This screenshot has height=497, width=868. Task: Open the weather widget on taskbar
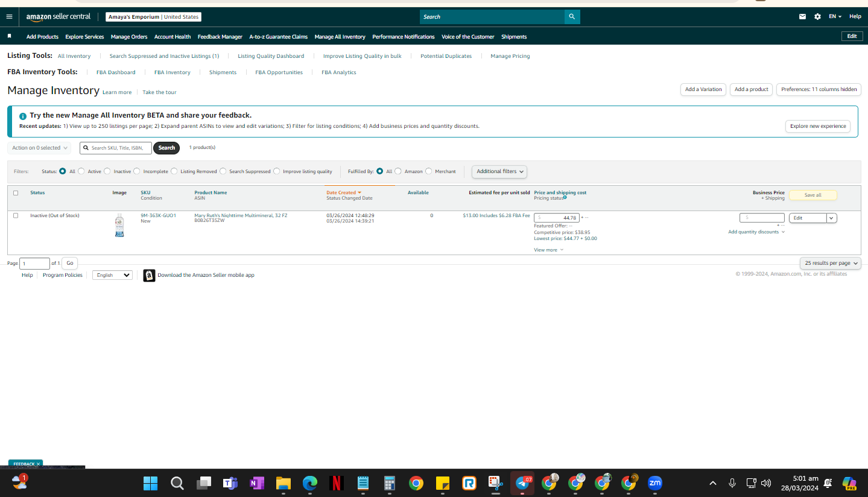(20, 482)
